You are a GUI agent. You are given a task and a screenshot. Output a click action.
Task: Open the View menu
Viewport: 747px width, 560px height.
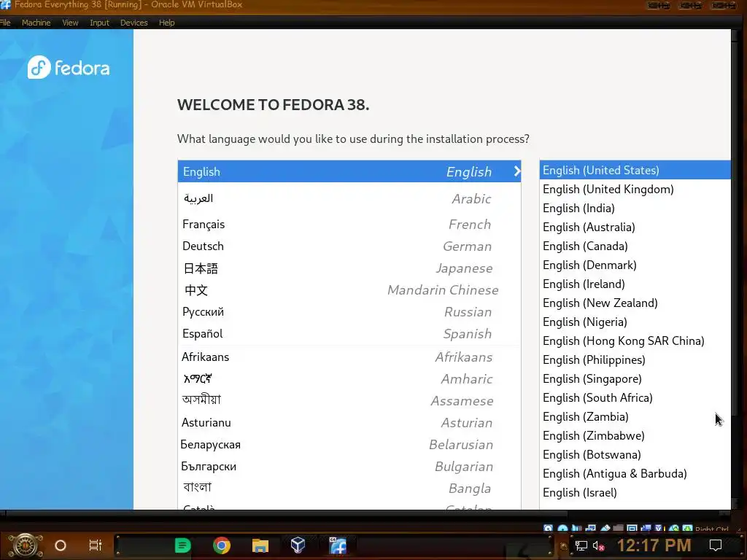70,23
